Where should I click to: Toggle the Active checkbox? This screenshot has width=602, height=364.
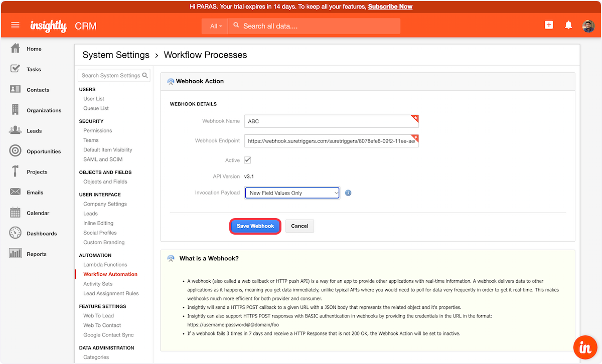247,160
